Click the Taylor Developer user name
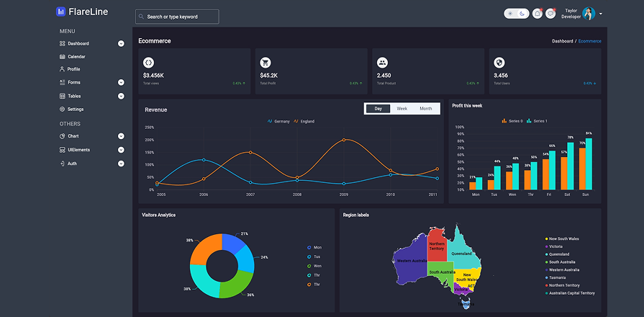This screenshot has width=644, height=317. point(571,14)
